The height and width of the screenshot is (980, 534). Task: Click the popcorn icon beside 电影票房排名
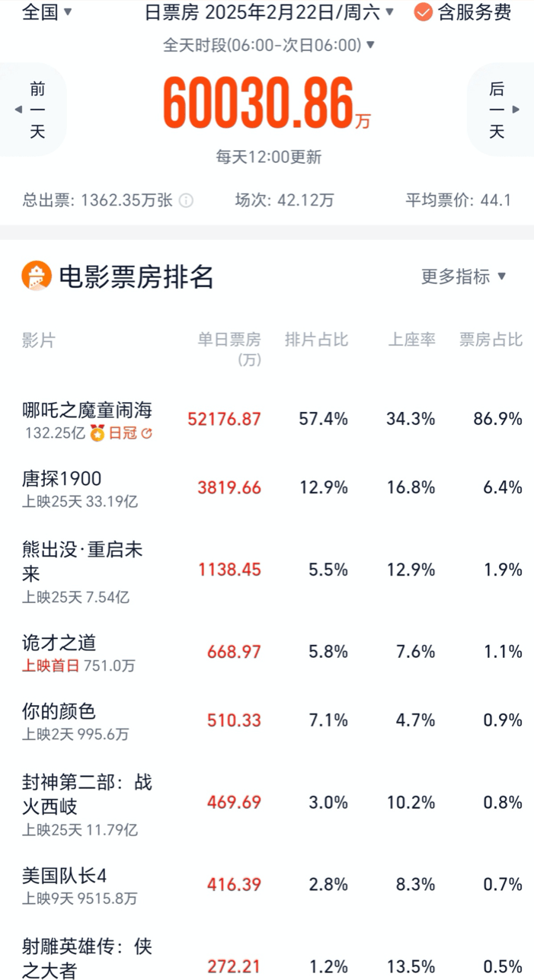tap(35, 276)
